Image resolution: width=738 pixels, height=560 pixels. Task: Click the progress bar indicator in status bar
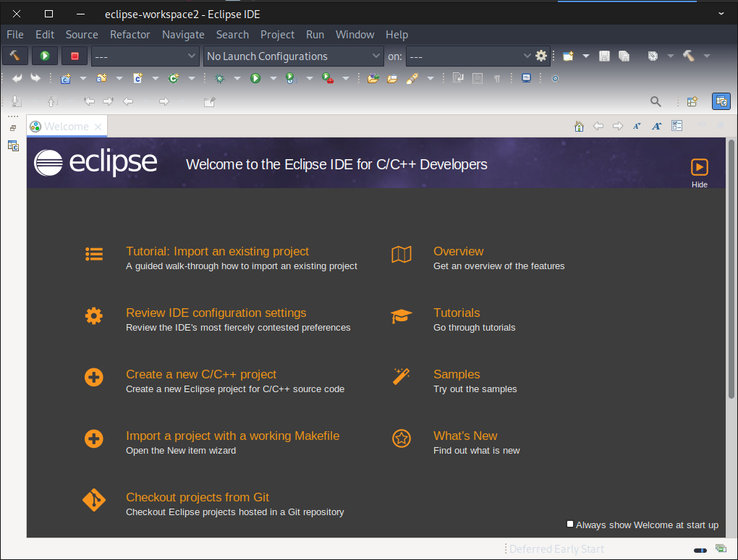[700, 550]
